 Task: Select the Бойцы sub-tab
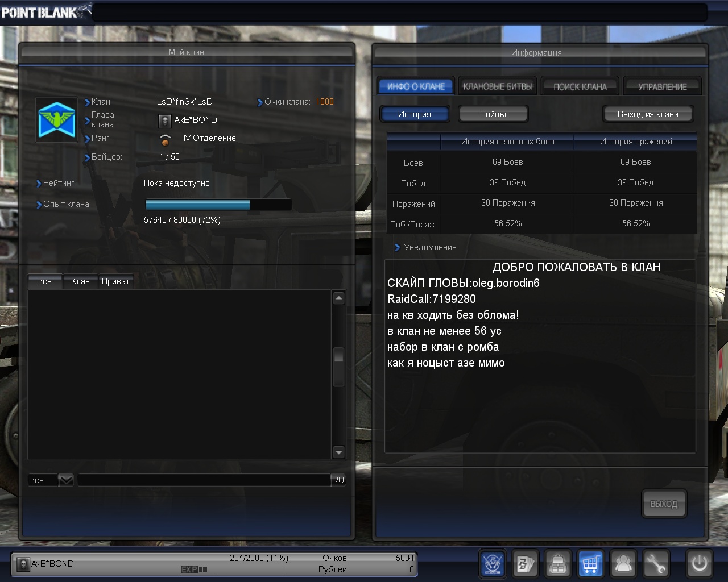(493, 114)
